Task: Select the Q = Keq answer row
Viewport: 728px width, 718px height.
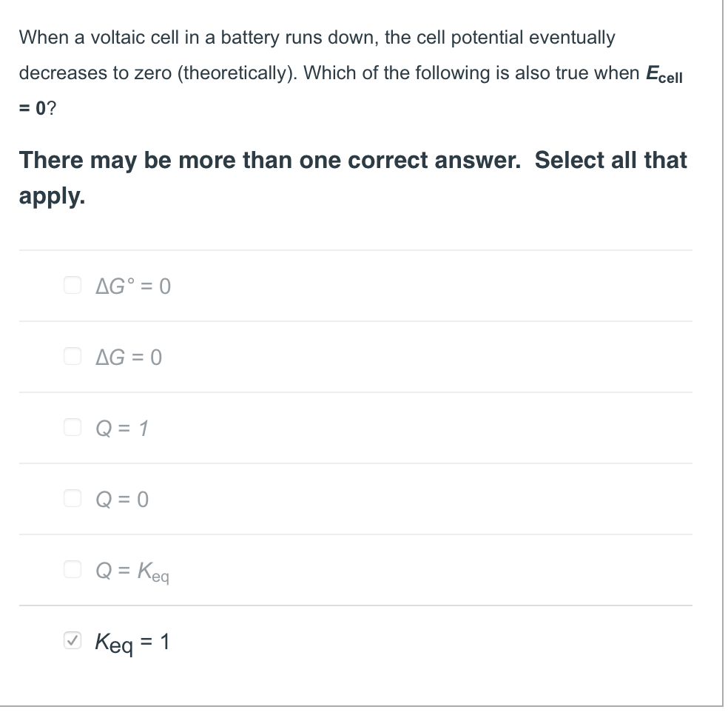Action: click(x=355, y=570)
